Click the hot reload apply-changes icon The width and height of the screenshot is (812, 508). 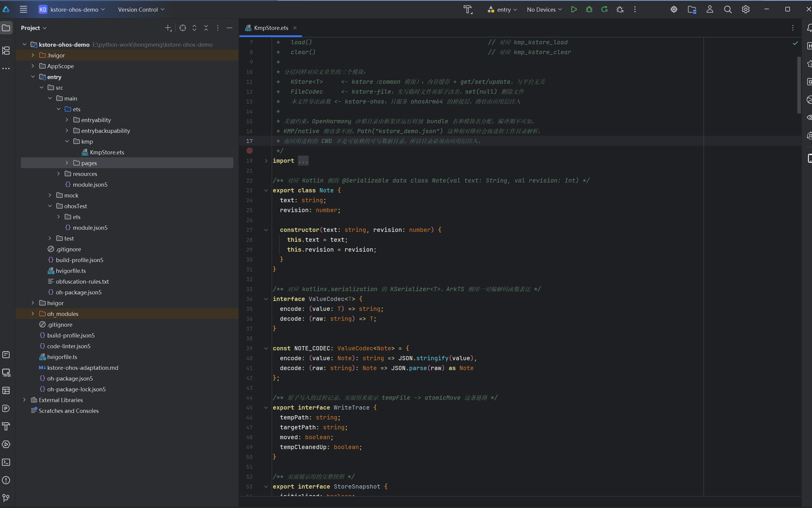pyautogui.click(x=604, y=9)
